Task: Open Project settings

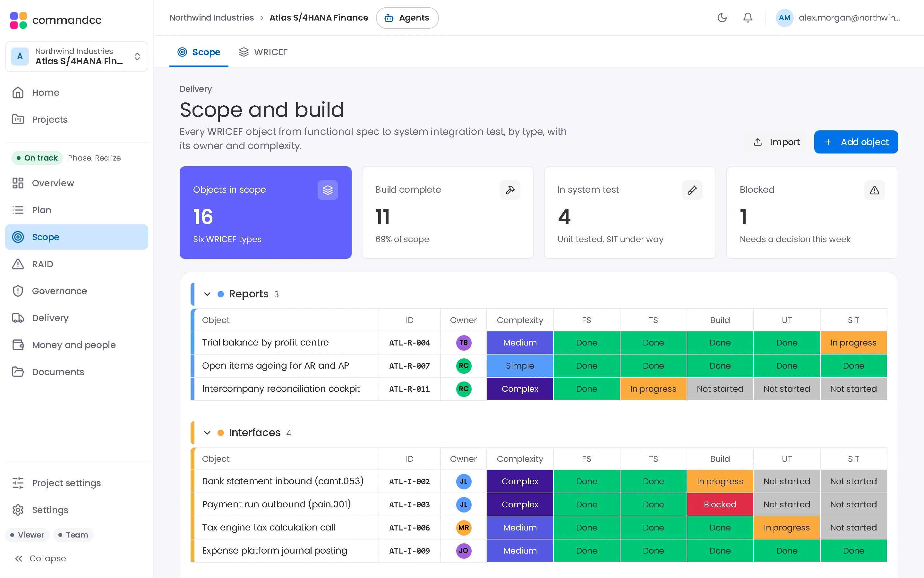Action: pyautogui.click(x=76, y=483)
